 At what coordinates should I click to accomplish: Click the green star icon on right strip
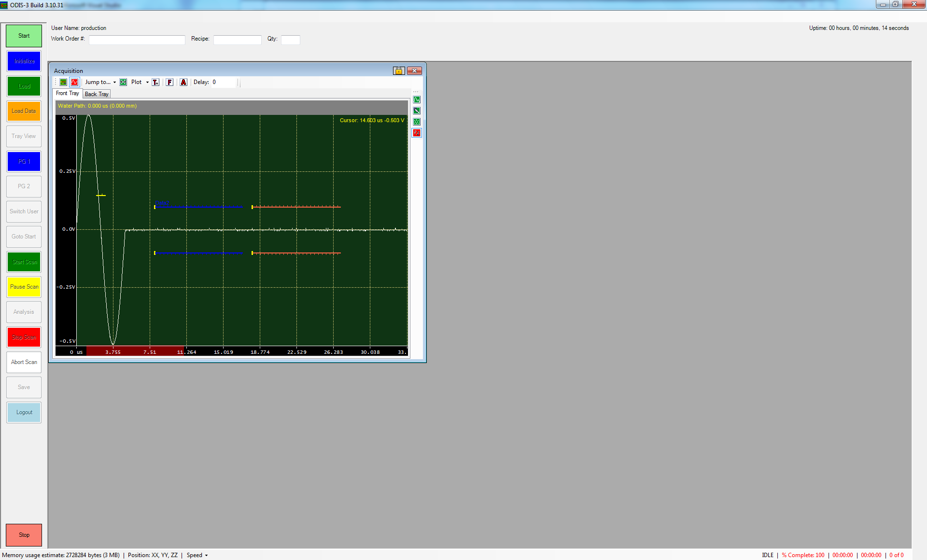(417, 122)
